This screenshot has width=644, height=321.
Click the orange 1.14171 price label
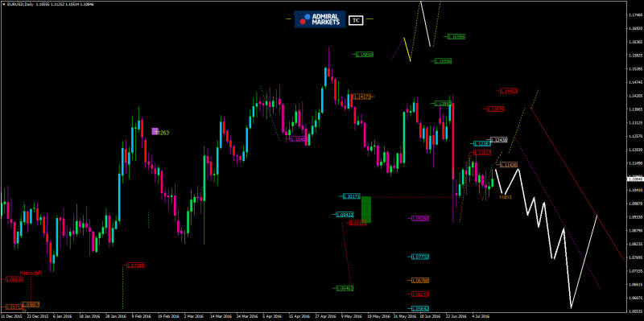[362, 97]
